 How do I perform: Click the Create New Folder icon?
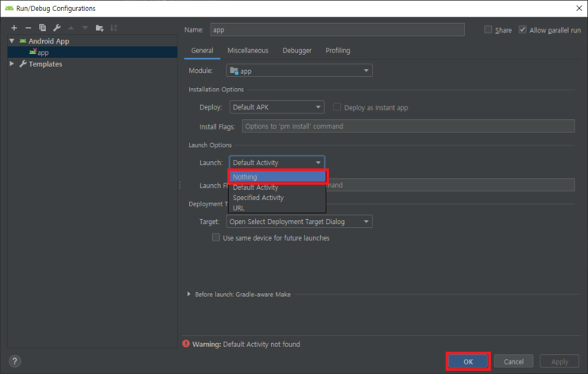(x=99, y=28)
